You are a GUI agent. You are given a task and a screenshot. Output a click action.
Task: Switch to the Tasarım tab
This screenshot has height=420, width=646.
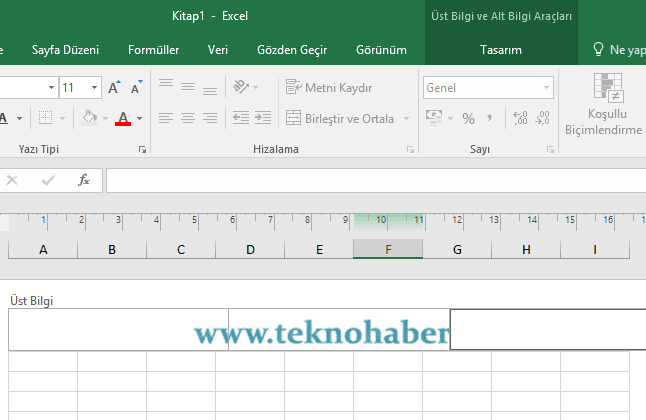[x=501, y=50]
